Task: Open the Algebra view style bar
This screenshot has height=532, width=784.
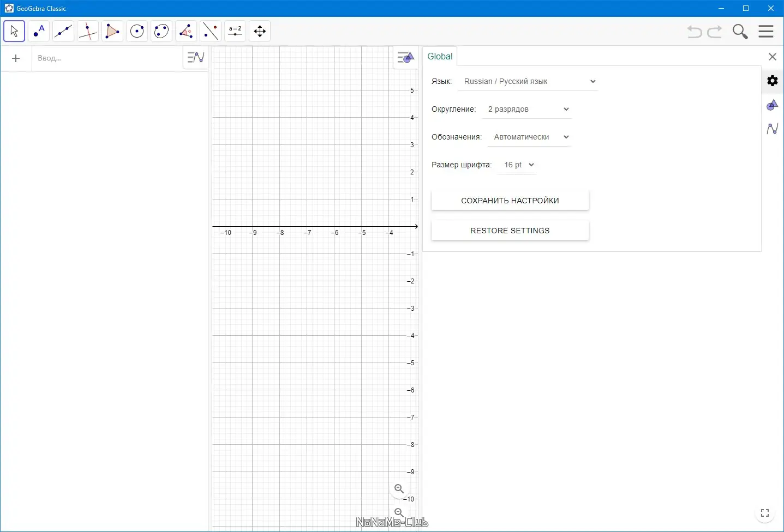Action: pos(196,57)
